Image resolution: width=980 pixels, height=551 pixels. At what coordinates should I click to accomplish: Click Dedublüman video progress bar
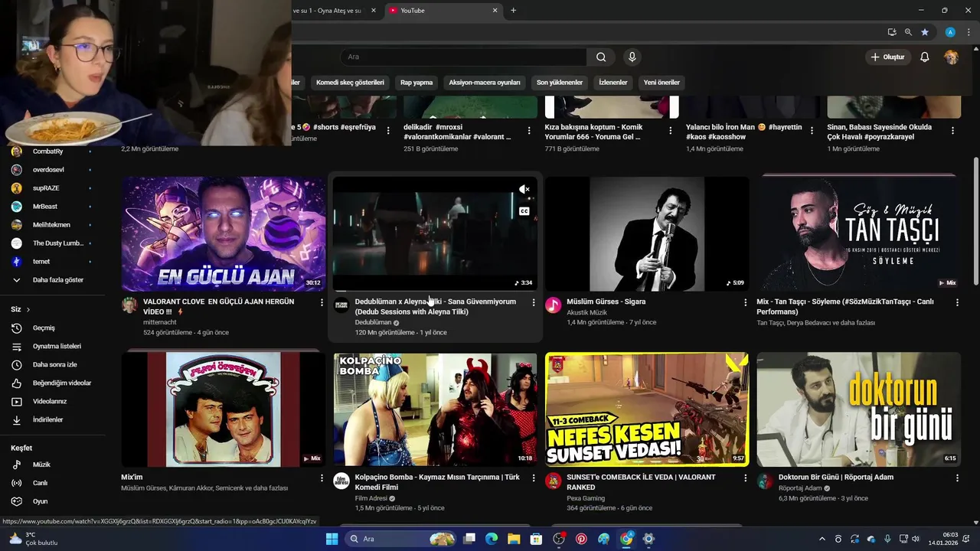pos(435,290)
